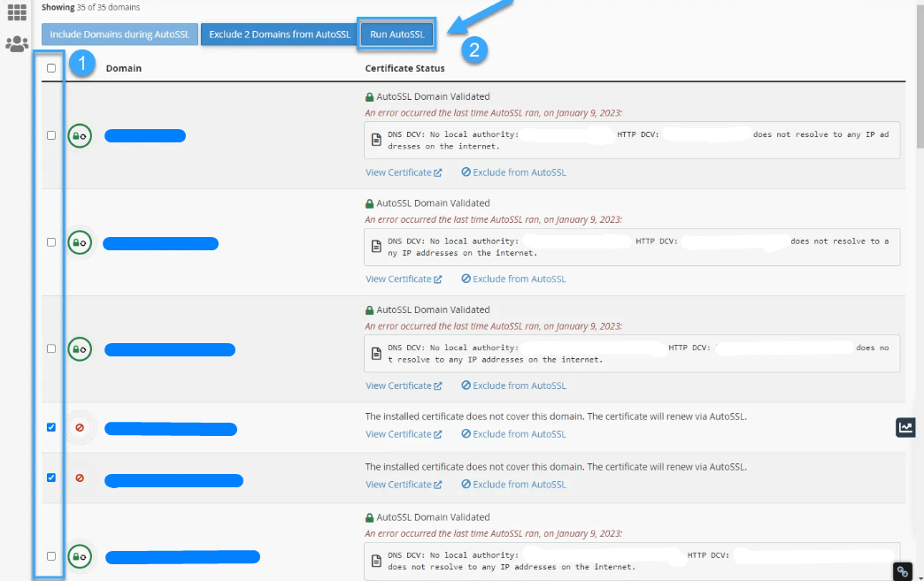Click Exclude from AutoSSL on the fourth domain
Viewport: 924px width, 581px height.
513,433
